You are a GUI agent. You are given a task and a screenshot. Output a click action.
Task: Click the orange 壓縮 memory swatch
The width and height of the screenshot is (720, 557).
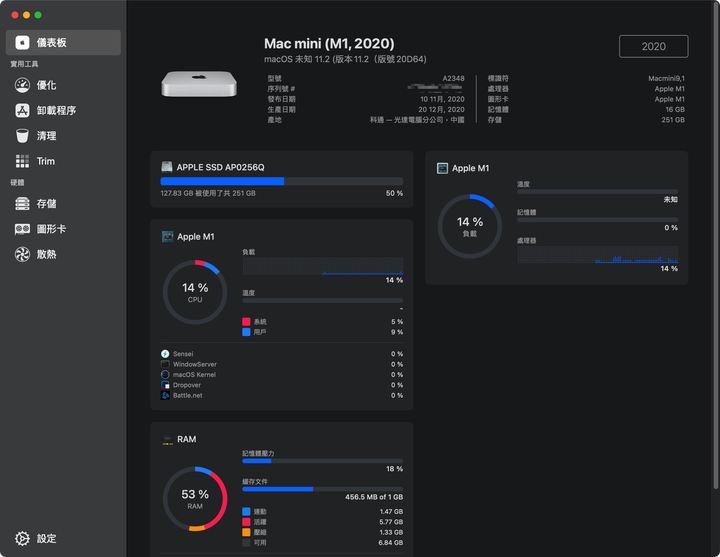point(246,532)
